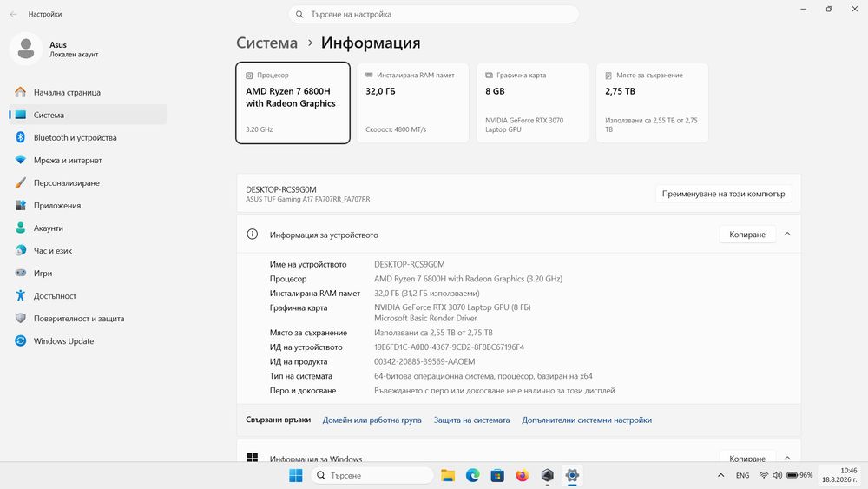Go back with the arrow icon

pos(13,15)
